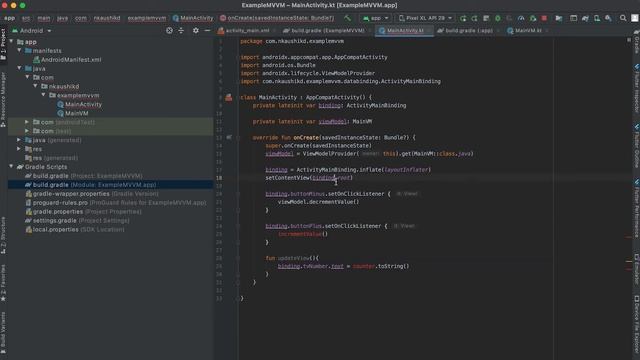Click the Search Everywhere magnifier icon
Image resolution: width=640 pixels, height=360 pixels.
623,18
